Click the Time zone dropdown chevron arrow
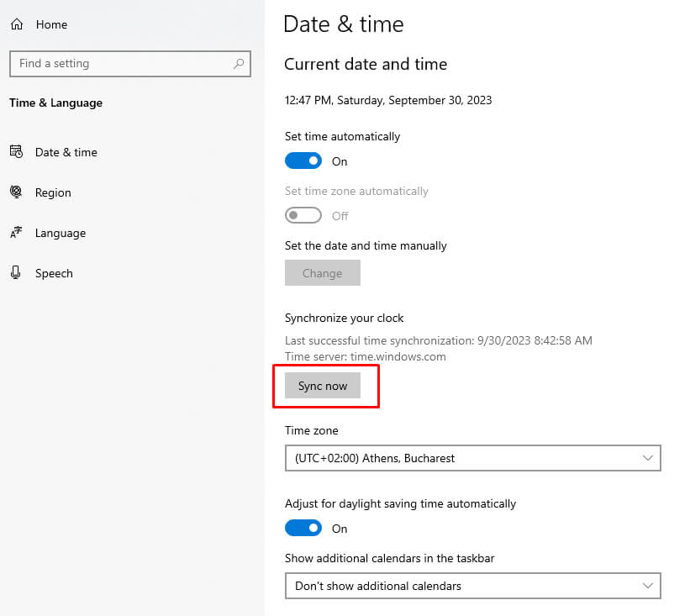The image size is (690, 616). pos(647,458)
